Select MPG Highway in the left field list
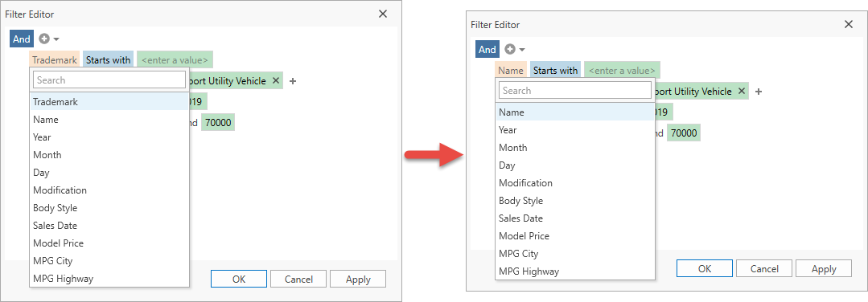Screen dimensions: 868x302 (x=109, y=278)
